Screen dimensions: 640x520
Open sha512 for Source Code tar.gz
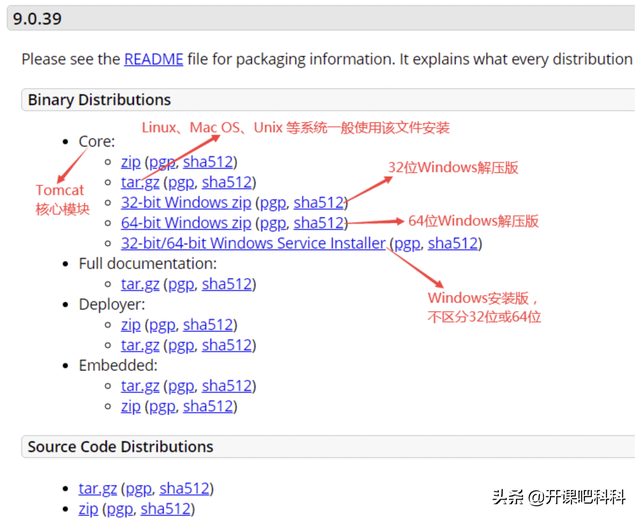point(184,489)
